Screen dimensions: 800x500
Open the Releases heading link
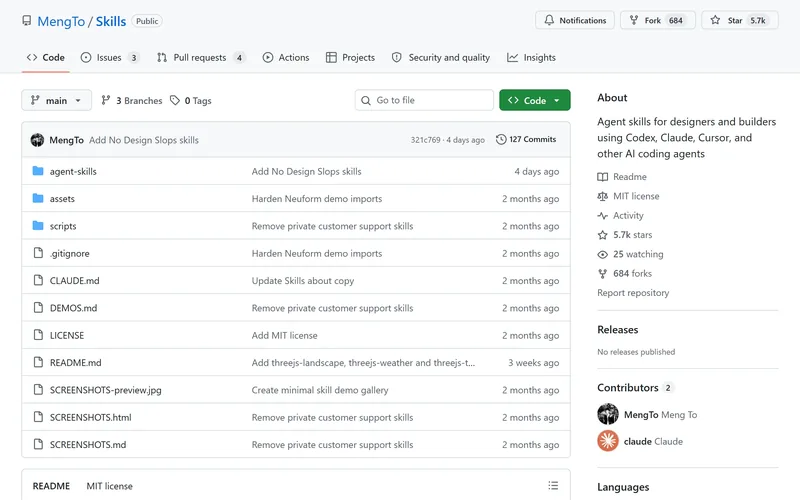coord(618,330)
